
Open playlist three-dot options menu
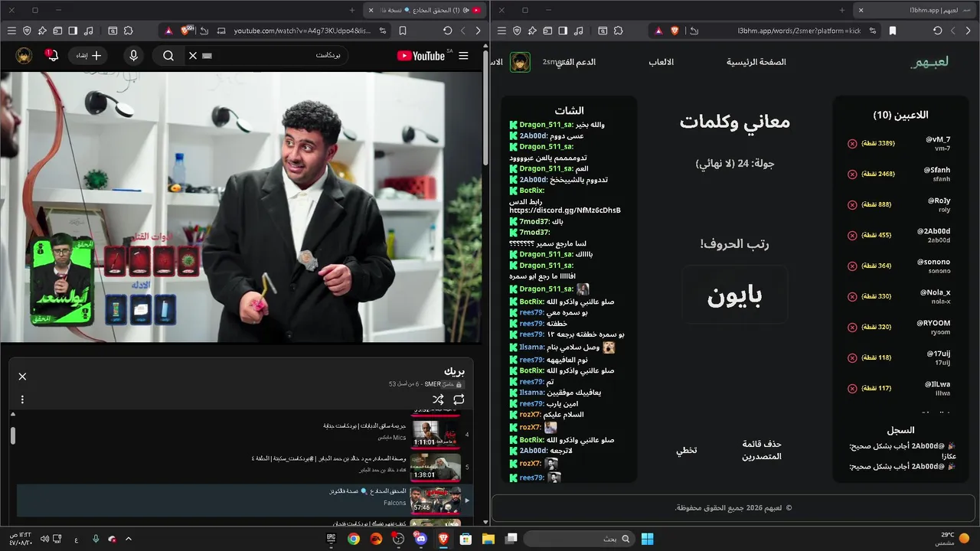tap(22, 399)
